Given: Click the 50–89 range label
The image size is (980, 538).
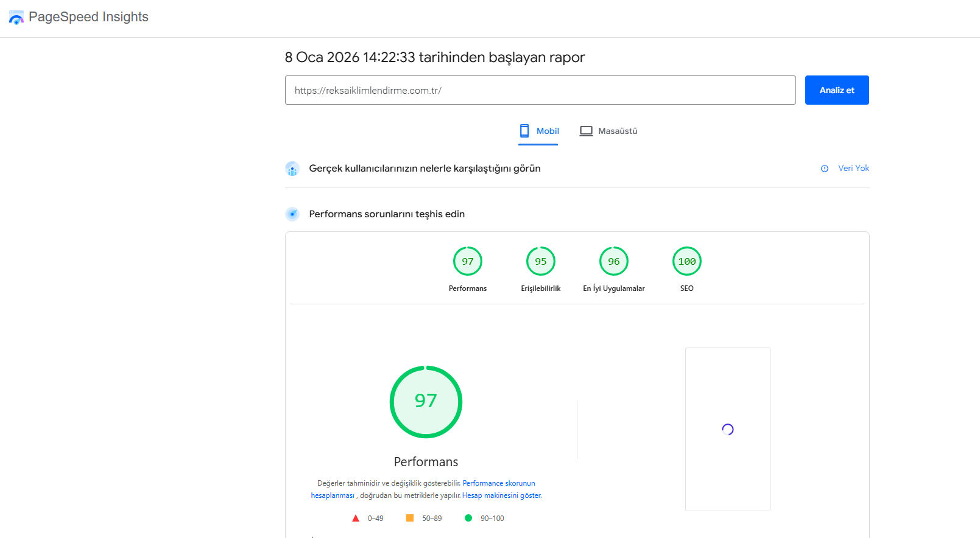Looking at the screenshot, I should tap(432, 519).
